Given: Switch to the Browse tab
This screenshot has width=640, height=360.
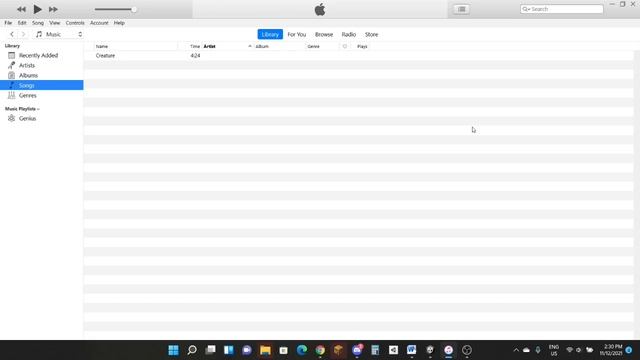Looking at the screenshot, I should [x=324, y=34].
